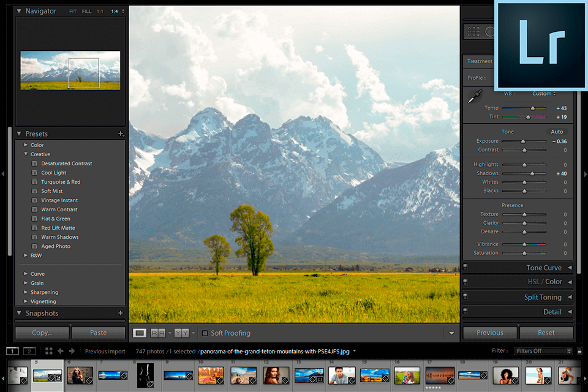Image resolution: width=588 pixels, height=392 pixels.
Task: Apply the Vintage Instant preset
Action: pyautogui.click(x=59, y=200)
